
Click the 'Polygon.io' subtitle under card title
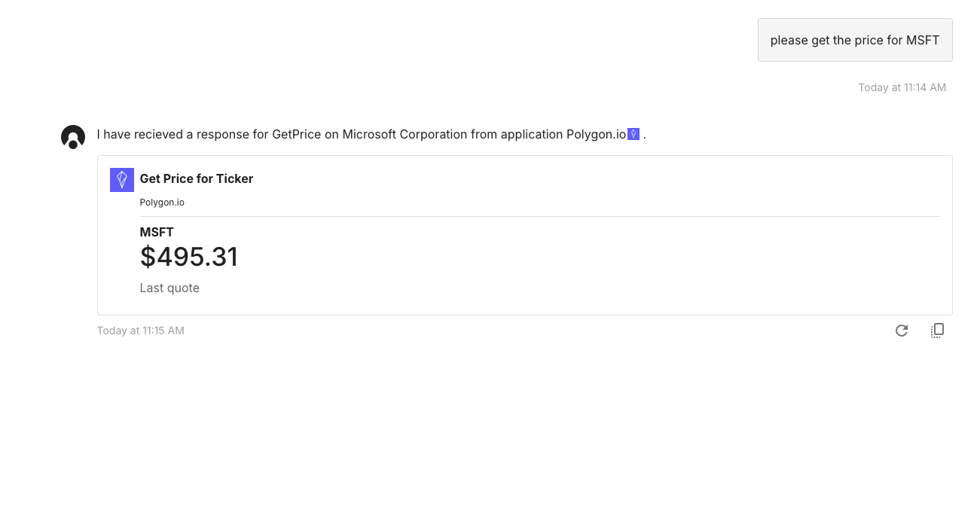click(x=162, y=203)
